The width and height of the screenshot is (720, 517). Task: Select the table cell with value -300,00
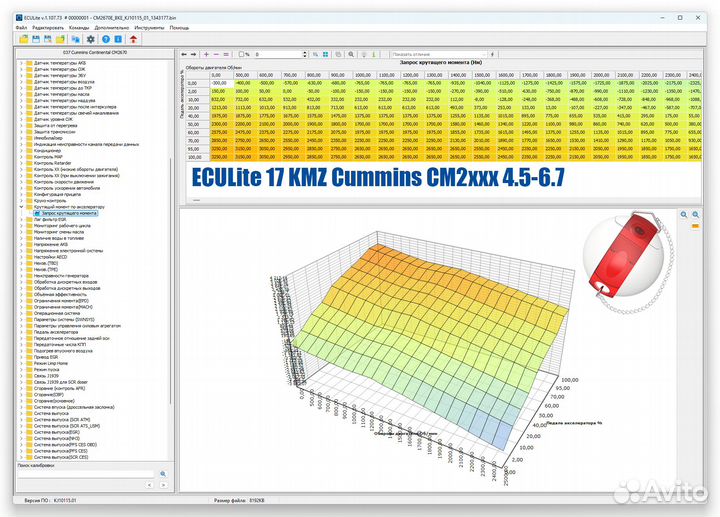tap(221, 83)
